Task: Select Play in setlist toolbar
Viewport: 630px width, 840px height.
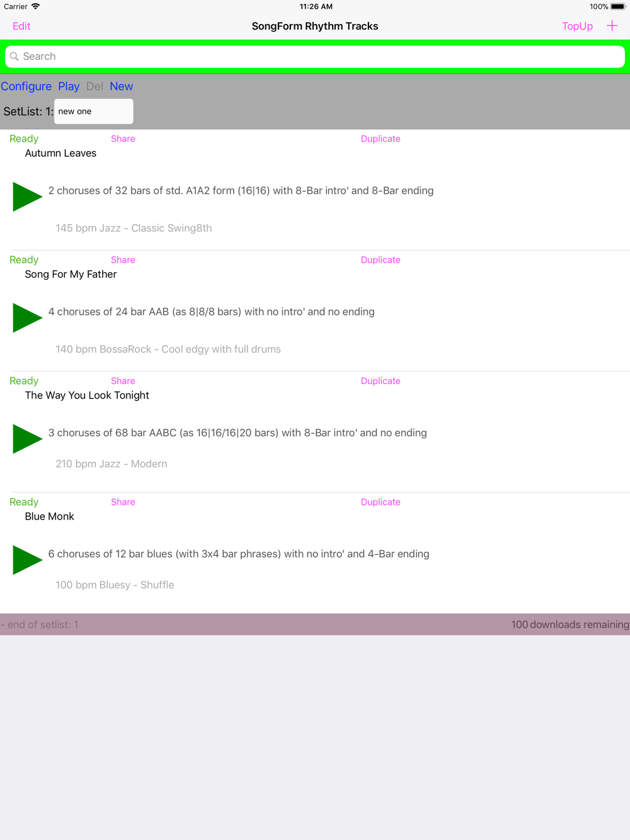Action: click(69, 86)
